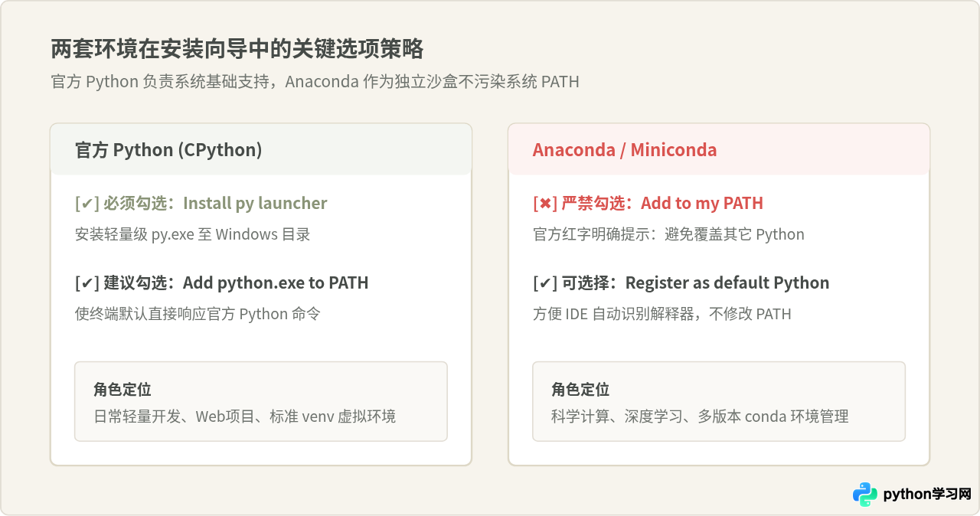The image size is (980, 516).
Task: Click 角色定位 heading in CPython card
Action: [x=122, y=390]
